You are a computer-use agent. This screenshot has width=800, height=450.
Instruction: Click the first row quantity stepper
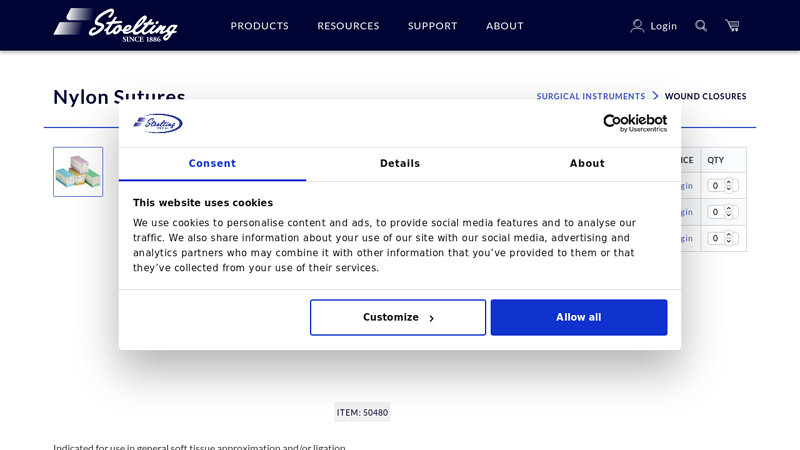pyautogui.click(x=729, y=185)
